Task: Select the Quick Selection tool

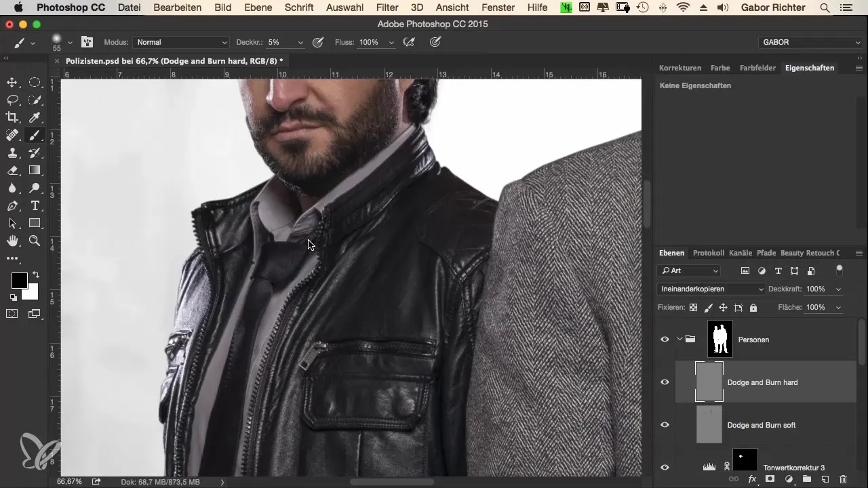Action: coord(35,100)
